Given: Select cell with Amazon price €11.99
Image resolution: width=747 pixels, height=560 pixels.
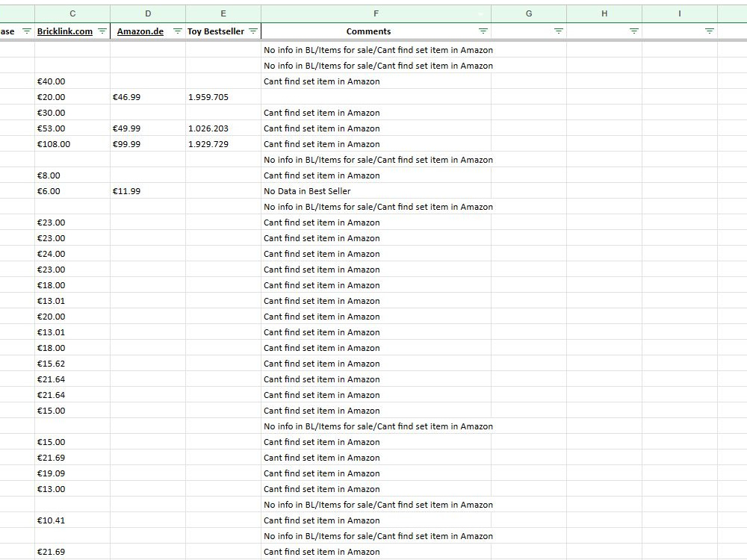Looking at the screenshot, I should coord(148,191).
